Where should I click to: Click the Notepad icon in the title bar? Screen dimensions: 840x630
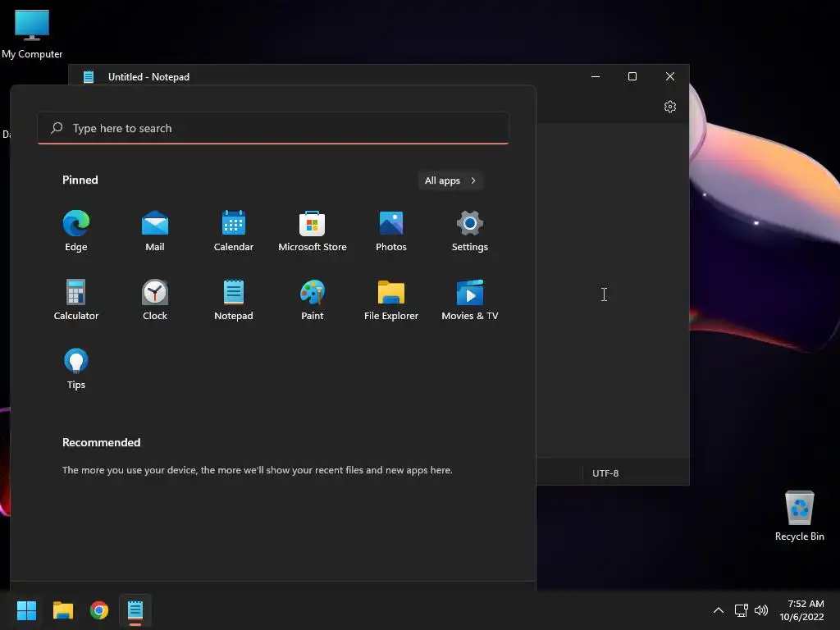[89, 76]
